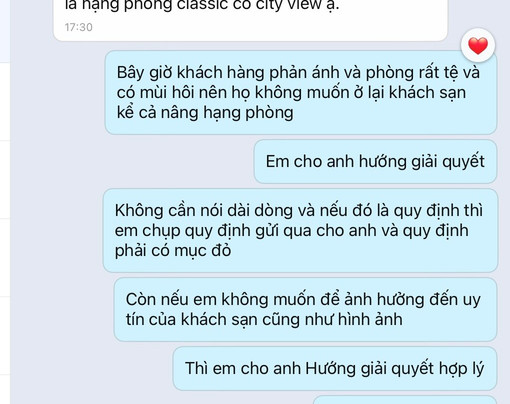This screenshot has width=510, height=404.
Task: Click the text line 'kể cả nâng hạng phòng'
Action: point(205,113)
